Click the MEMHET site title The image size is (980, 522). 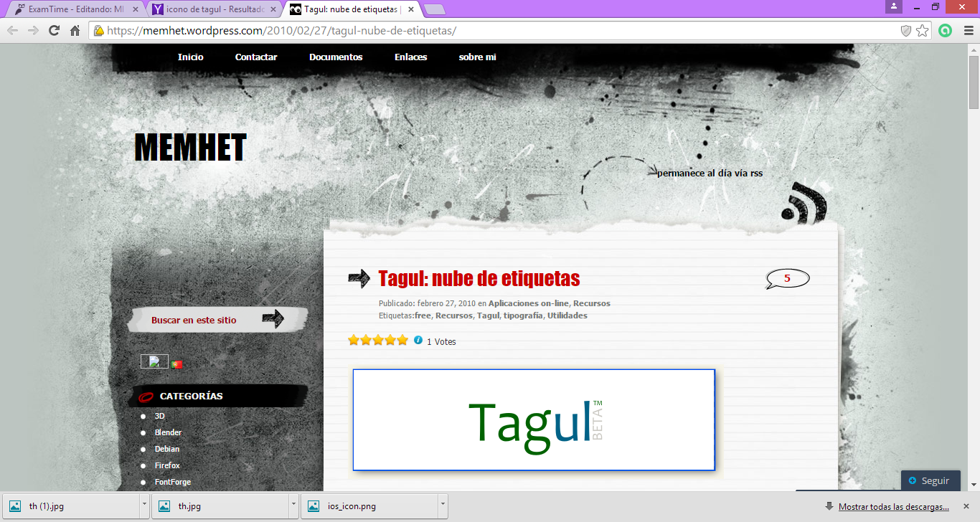[x=190, y=148]
